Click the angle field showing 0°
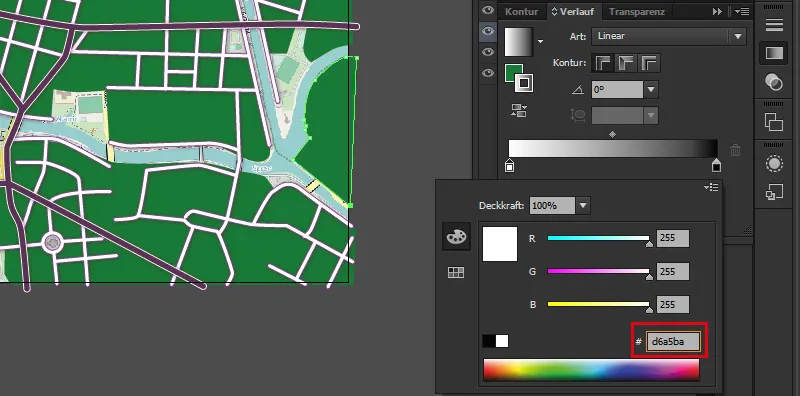The width and height of the screenshot is (800, 396). (618, 90)
